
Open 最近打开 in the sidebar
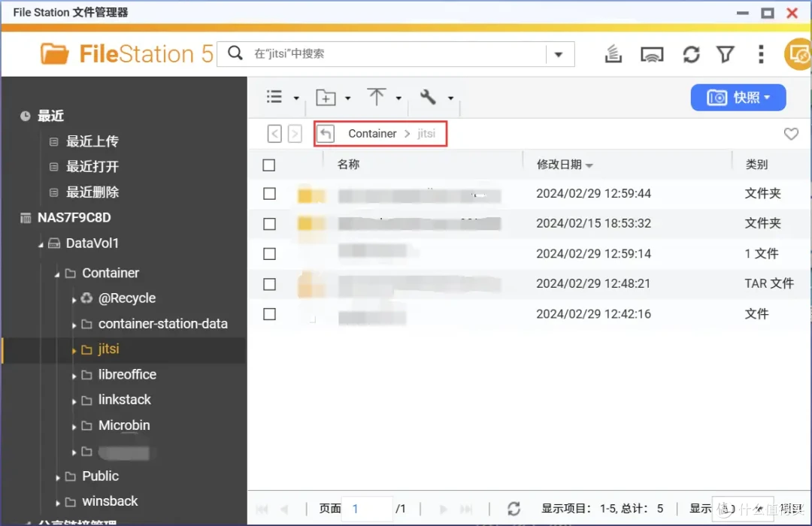pyautogui.click(x=92, y=166)
